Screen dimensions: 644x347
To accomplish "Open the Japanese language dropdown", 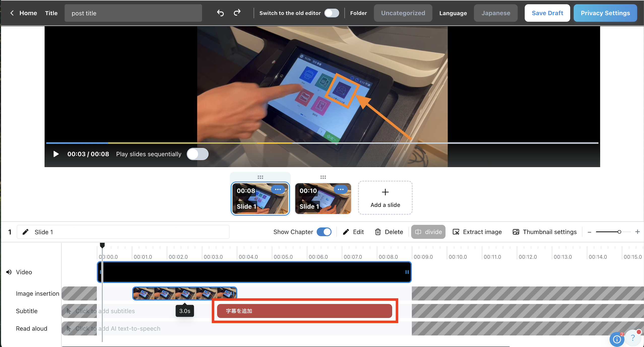I will (x=495, y=13).
